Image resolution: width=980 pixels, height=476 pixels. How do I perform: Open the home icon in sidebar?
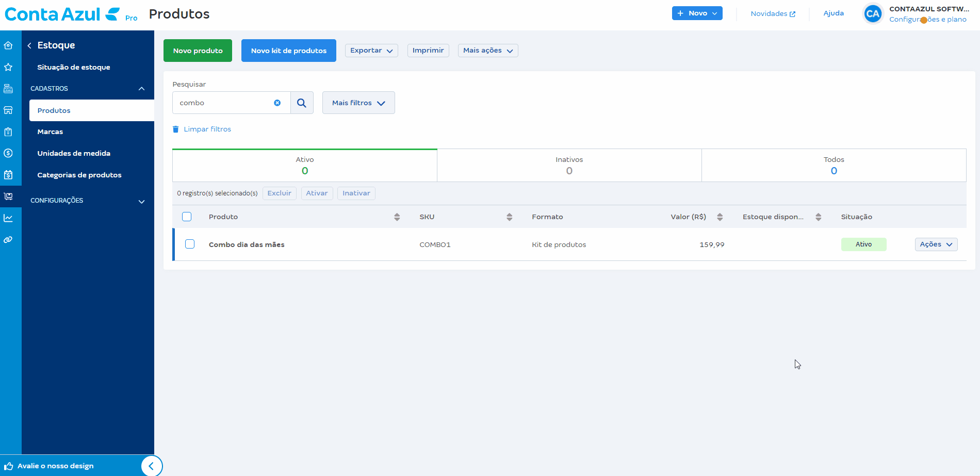(x=8, y=45)
